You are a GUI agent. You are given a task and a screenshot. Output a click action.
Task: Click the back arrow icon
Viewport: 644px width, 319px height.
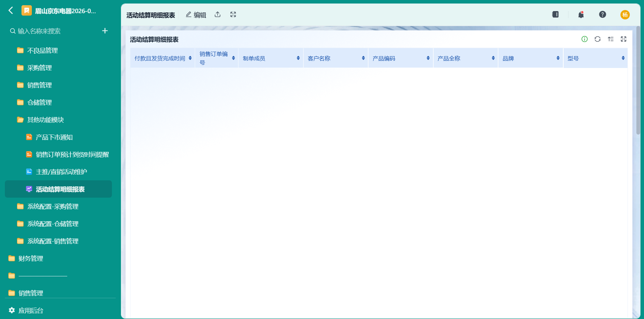coord(11,10)
